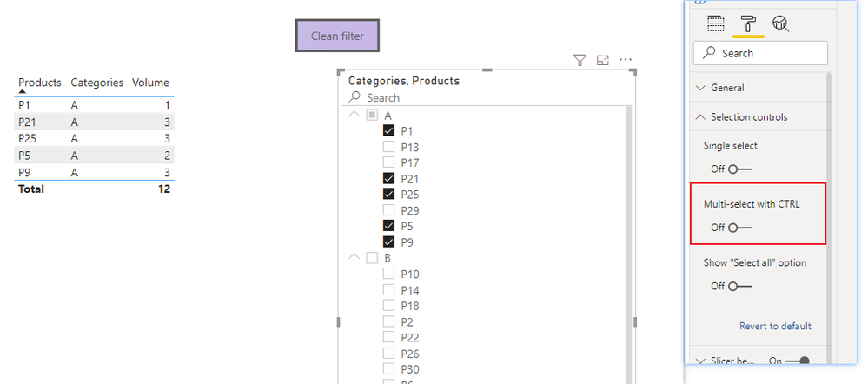Turn on Show "Select all" option
The height and width of the screenshot is (384, 868).
pos(740,286)
